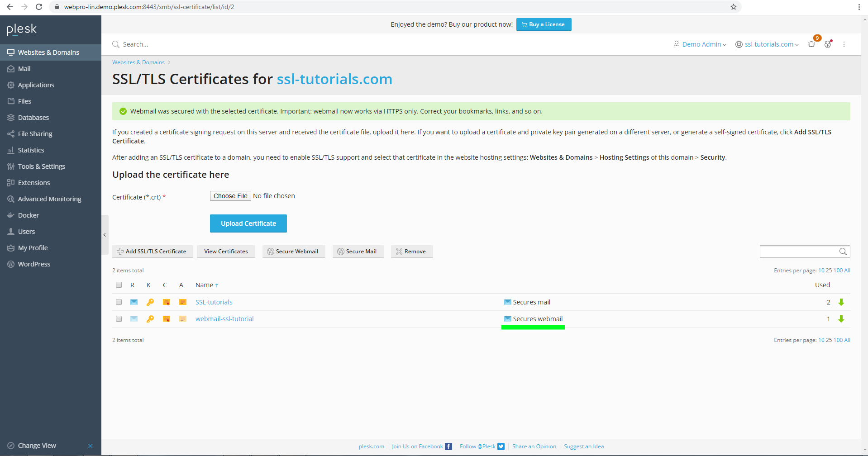Download the webmail-ssl-tutorial certificate green arrow
This screenshot has width=868, height=456.
pyautogui.click(x=841, y=319)
